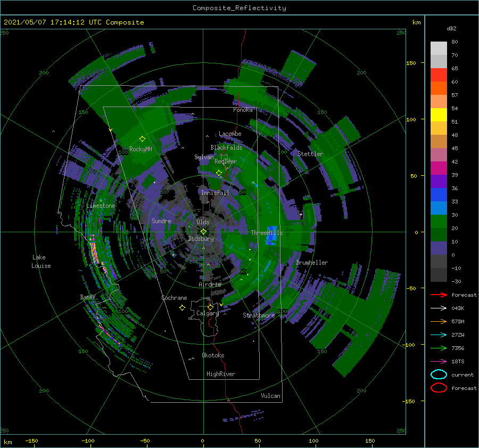Click the cyan current ellipse icon
This screenshot has height=448, width=479.
point(439,374)
